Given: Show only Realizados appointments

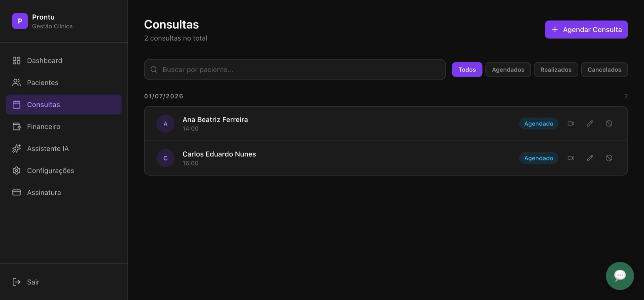Looking at the screenshot, I should pyautogui.click(x=556, y=69).
